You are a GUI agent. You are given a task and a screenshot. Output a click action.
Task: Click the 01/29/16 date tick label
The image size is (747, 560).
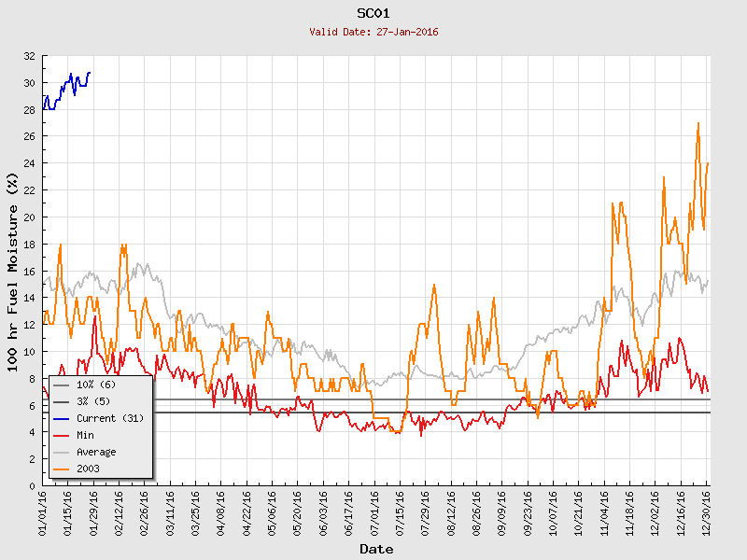click(x=93, y=514)
